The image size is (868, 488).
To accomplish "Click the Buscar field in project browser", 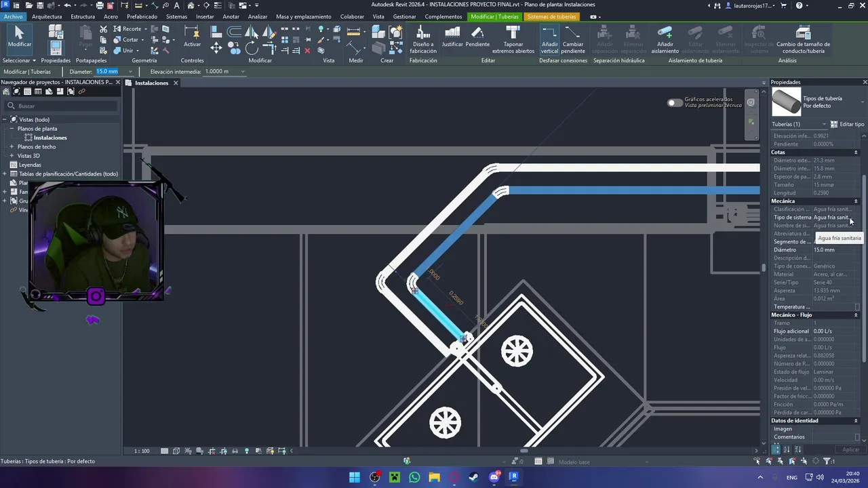I will [61, 106].
